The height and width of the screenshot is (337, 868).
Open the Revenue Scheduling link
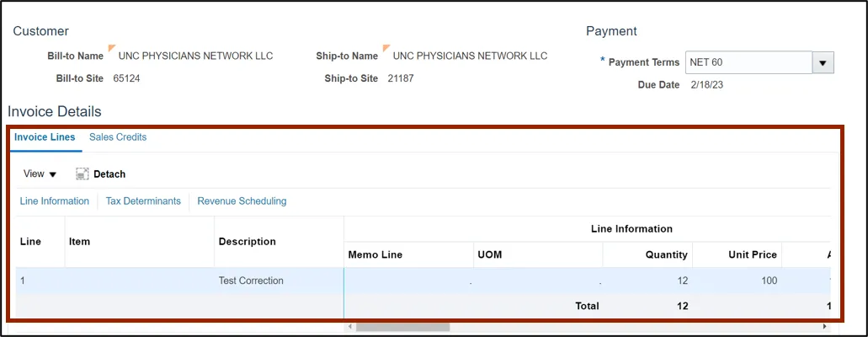242,201
